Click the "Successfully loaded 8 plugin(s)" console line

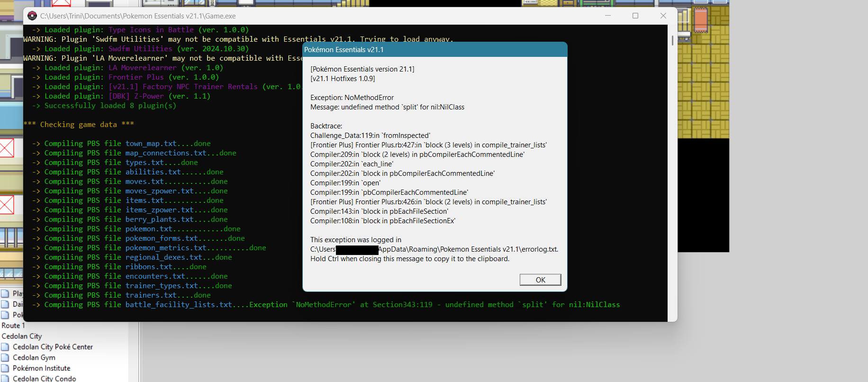tap(104, 106)
